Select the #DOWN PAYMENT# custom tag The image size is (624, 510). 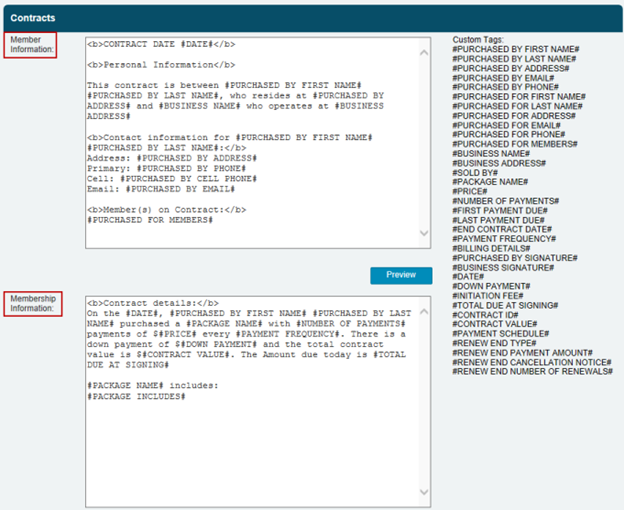(x=490, y=286)
